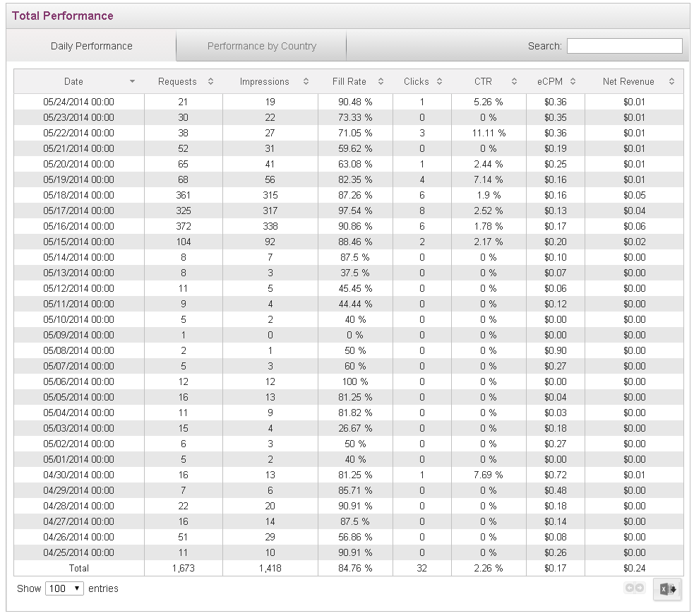Switch to the Performance by Country tab

coord(261,47)
